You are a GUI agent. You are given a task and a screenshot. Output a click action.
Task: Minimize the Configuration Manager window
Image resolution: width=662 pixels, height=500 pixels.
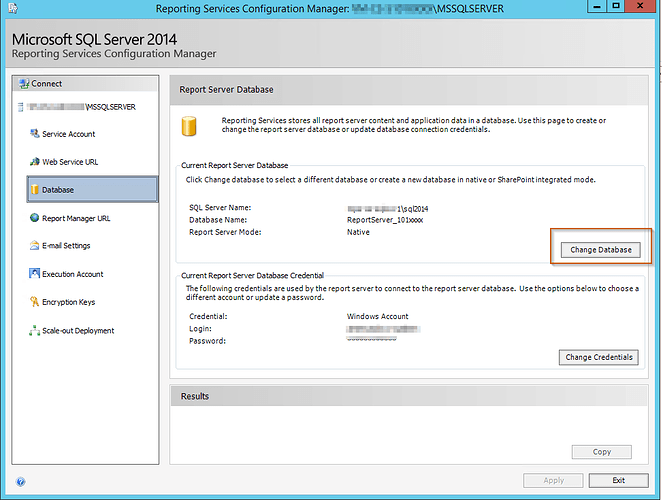point(597,6)
